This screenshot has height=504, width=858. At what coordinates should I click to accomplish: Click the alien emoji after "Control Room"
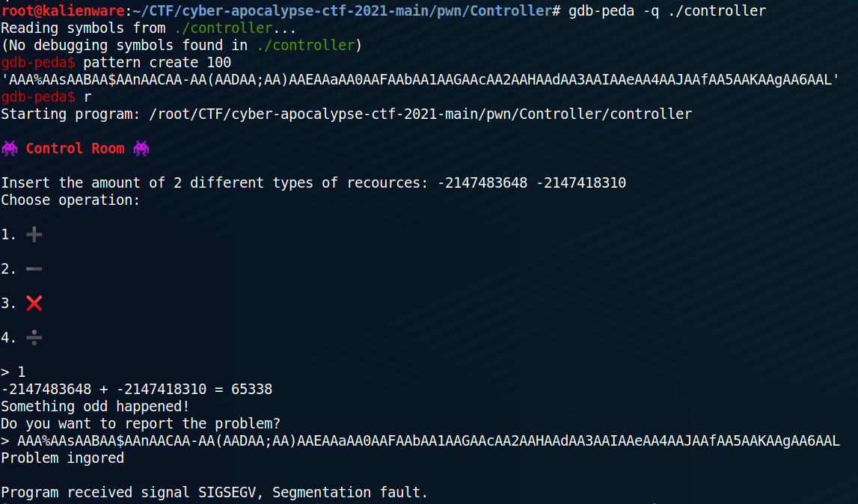click(x=141, y=148)
